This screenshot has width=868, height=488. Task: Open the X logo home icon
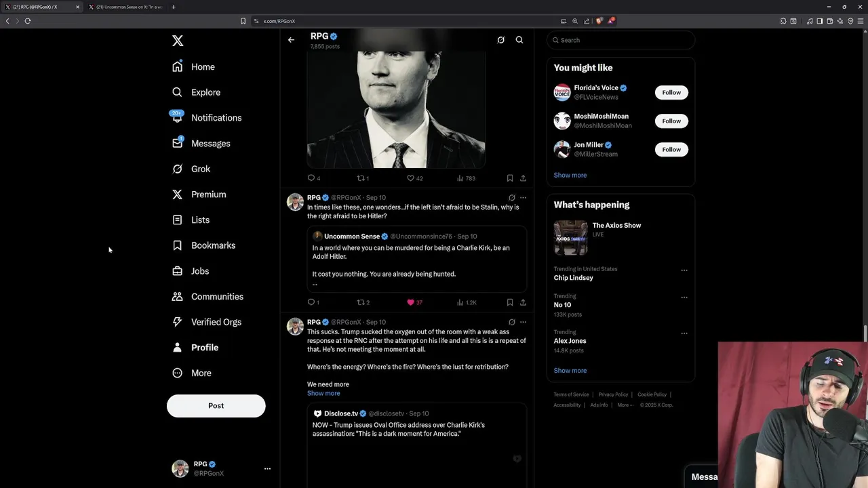[178, 41]
